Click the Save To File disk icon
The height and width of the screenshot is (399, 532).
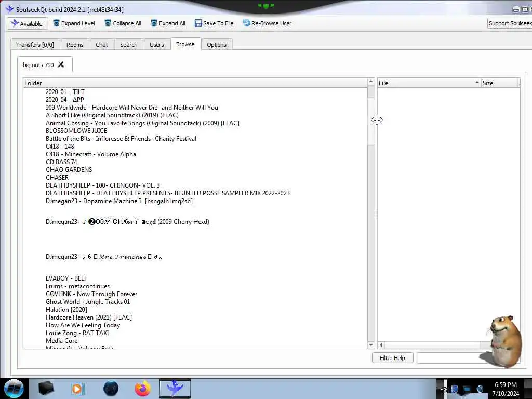198,23
